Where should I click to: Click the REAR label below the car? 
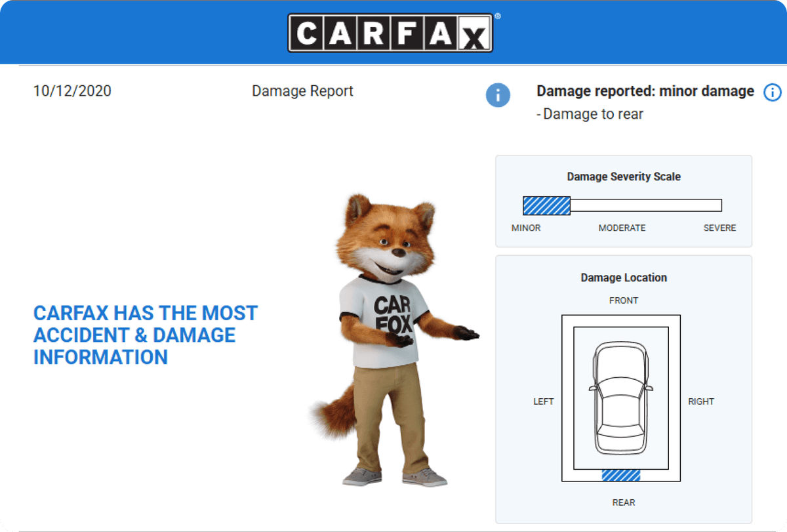(624, 502)
